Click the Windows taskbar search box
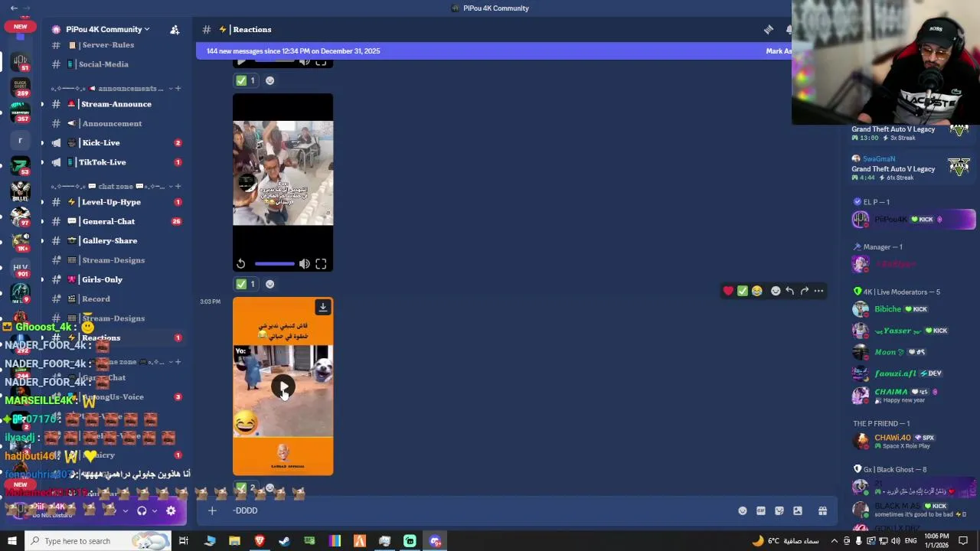980x551 pixels. tap(97, 541)
